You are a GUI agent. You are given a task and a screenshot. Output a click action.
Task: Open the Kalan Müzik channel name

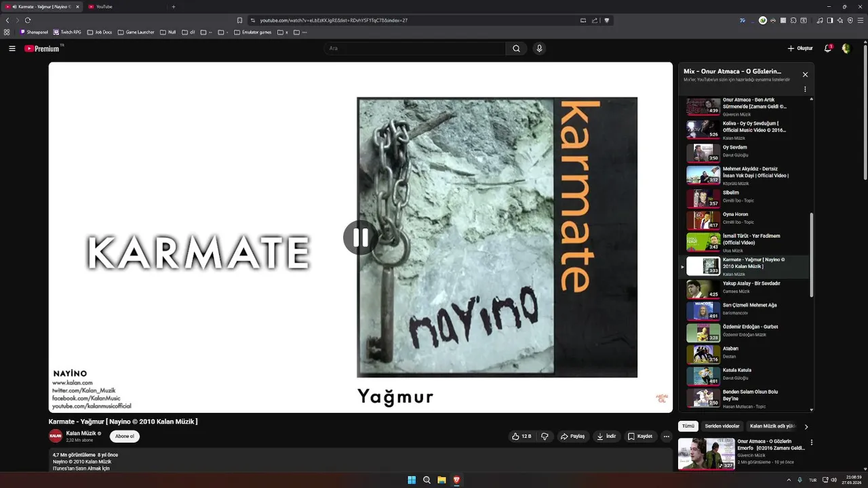(x=81, y=433)
